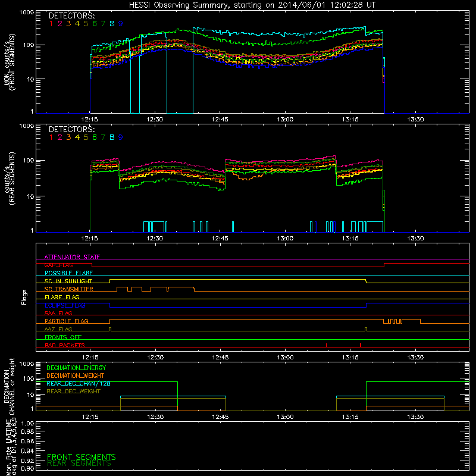Click the REAR_DEC_WEIGHT legend label
476x476 pixels.
pyautogui.click(x=73, y=392)
